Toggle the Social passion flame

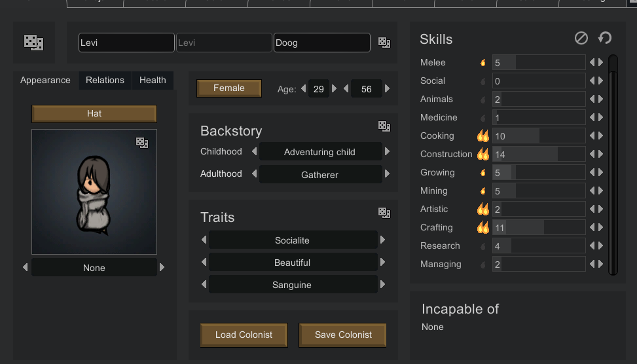point(483,81)
